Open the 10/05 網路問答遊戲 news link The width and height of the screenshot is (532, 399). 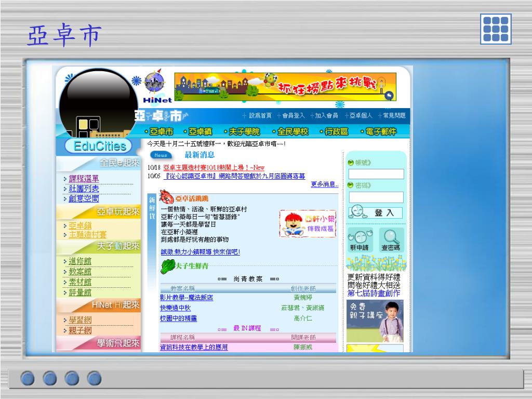pyautogui.click(x=234, y=176)
